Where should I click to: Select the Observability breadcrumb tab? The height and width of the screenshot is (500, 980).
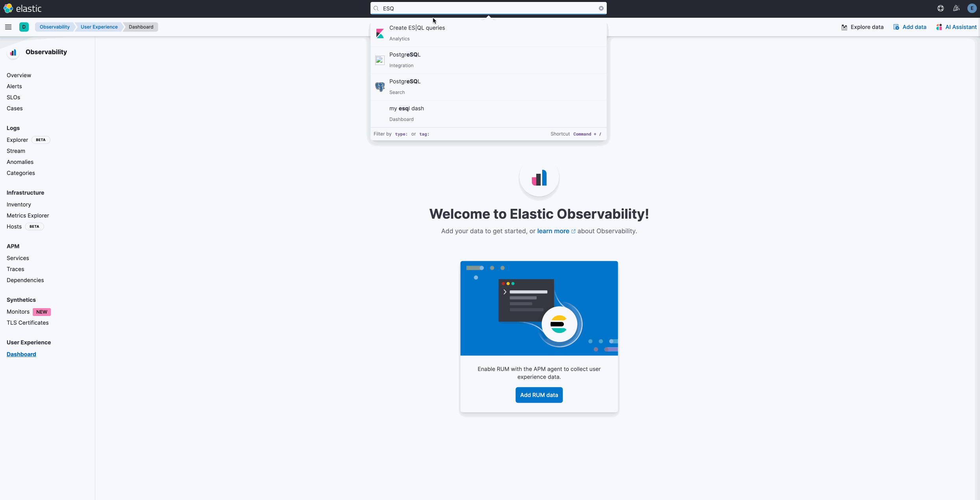54,27
